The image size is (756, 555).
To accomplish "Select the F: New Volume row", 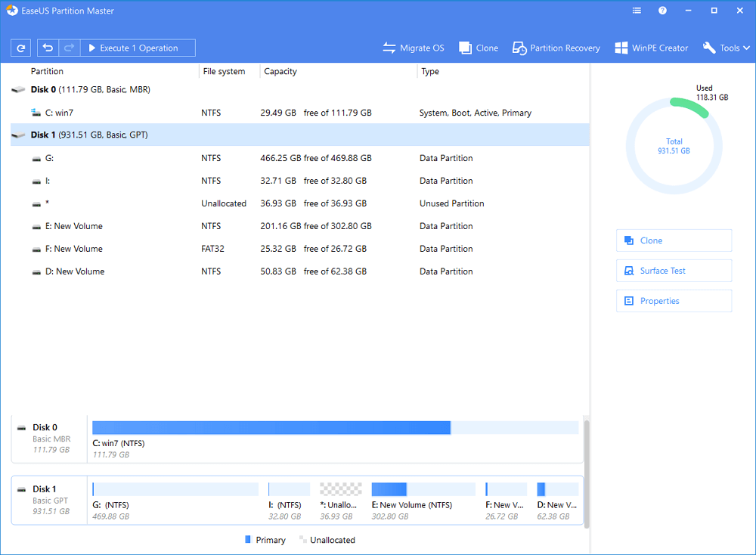I will pos(299,249).
